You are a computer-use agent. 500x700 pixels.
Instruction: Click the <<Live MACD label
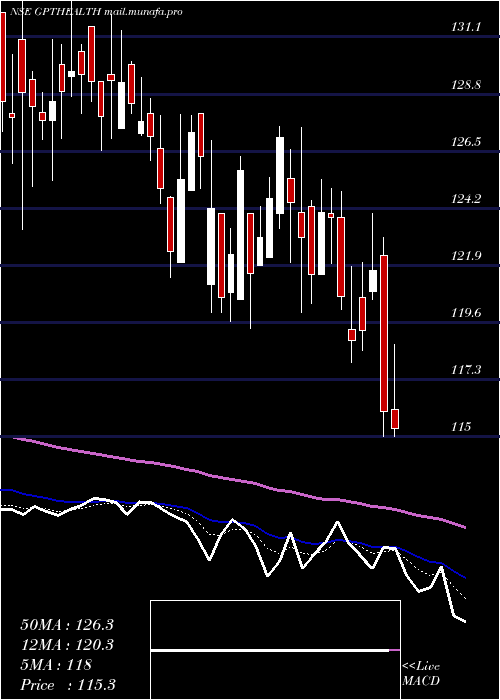pos(421,674)
